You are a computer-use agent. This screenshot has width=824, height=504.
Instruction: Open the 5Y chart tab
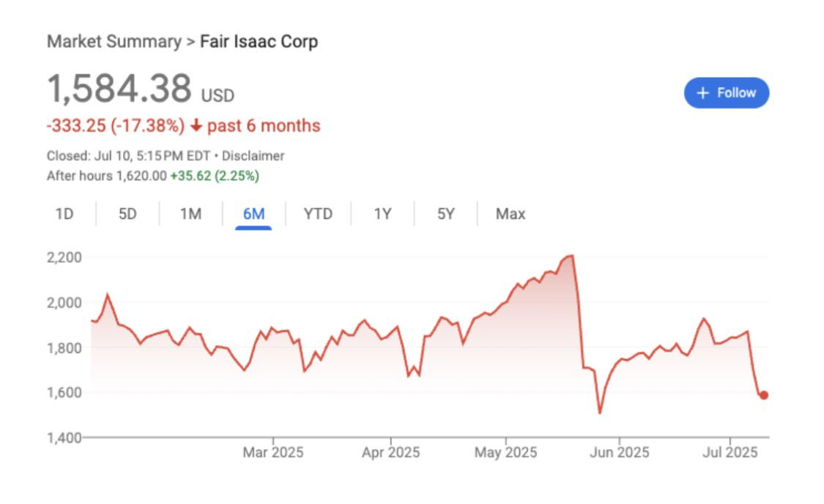445,214
